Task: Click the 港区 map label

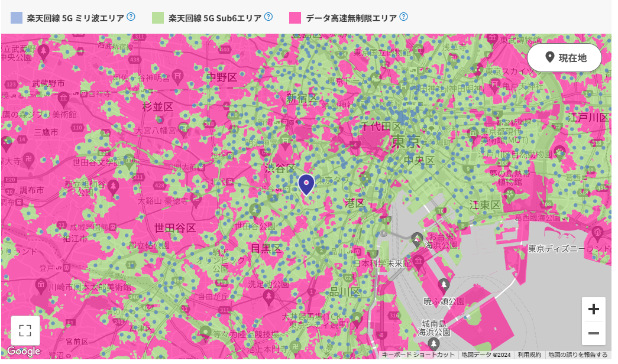Action: point(354,203)
